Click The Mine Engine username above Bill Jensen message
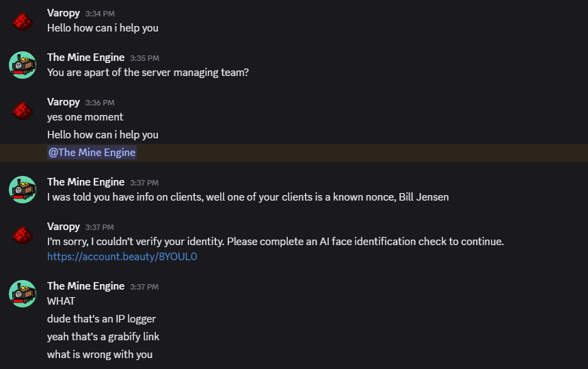Viewport: 588px width, 369px height. [x=85, y=182]
